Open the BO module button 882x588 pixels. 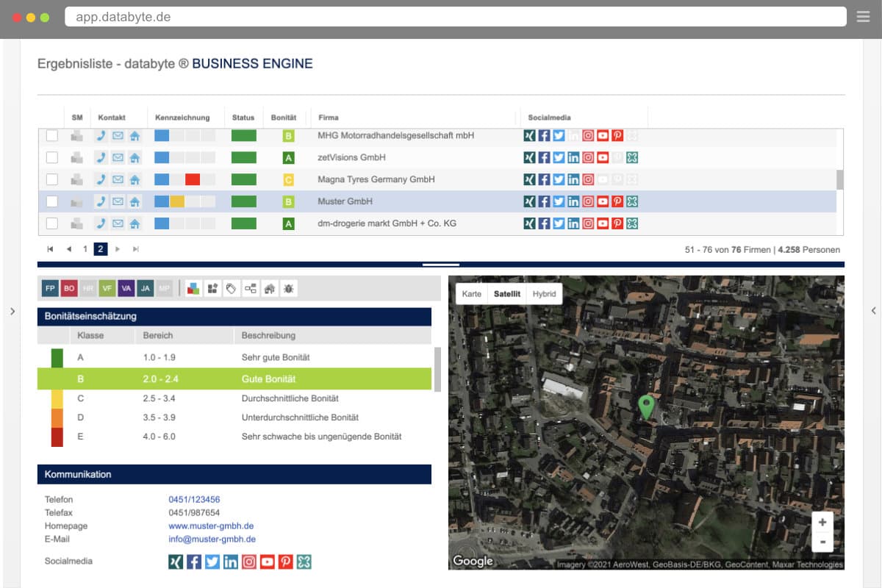coord(69,289)
